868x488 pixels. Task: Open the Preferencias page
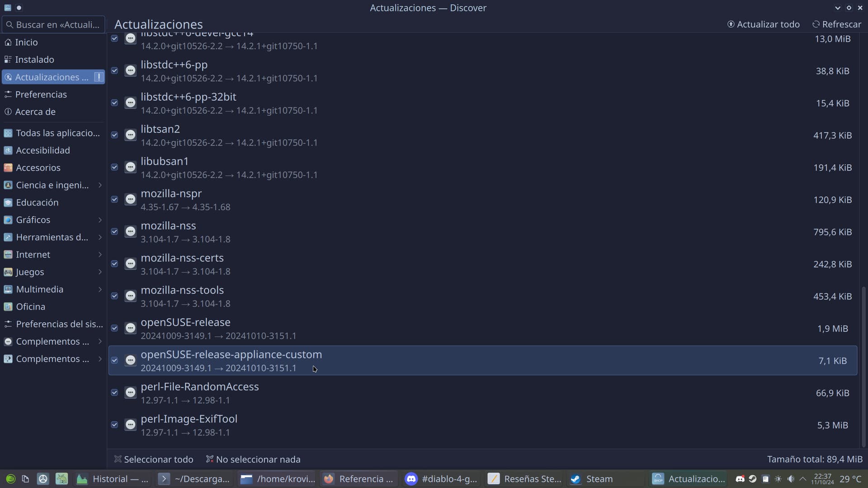tap(42, 94)
